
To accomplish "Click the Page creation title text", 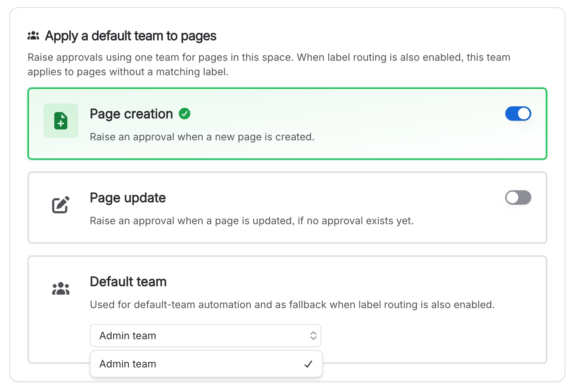I will [x=131, y=114].
